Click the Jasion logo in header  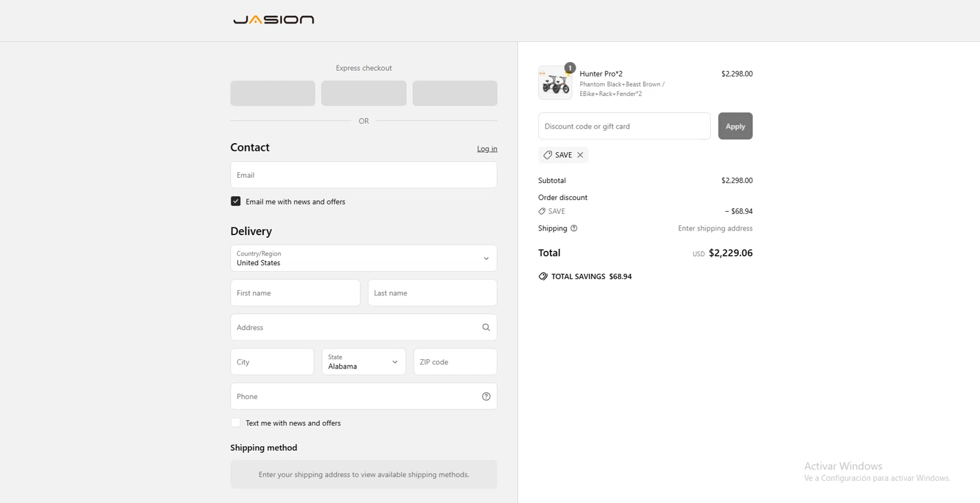click(274, 20)
